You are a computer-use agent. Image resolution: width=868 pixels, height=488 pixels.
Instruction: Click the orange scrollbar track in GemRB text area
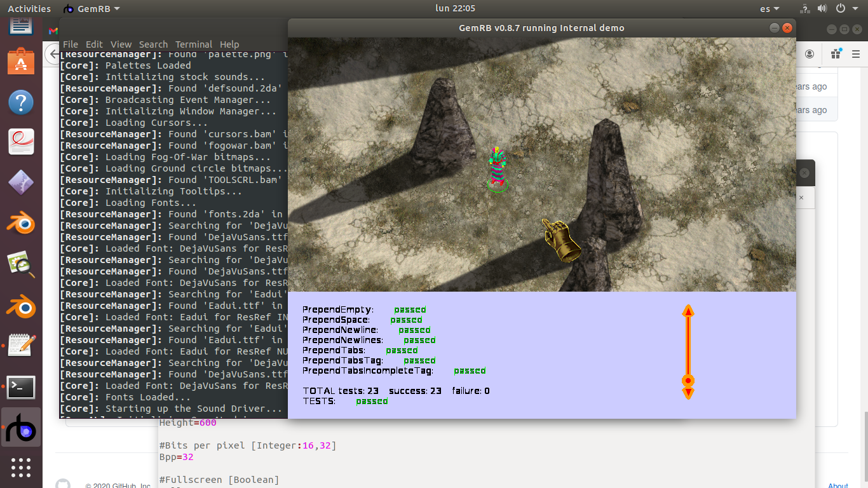688,346
